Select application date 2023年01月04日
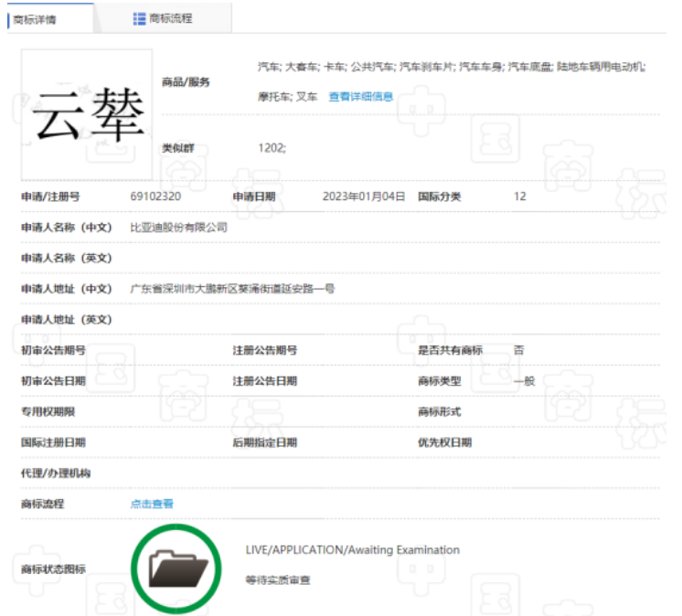 (364, 196)
